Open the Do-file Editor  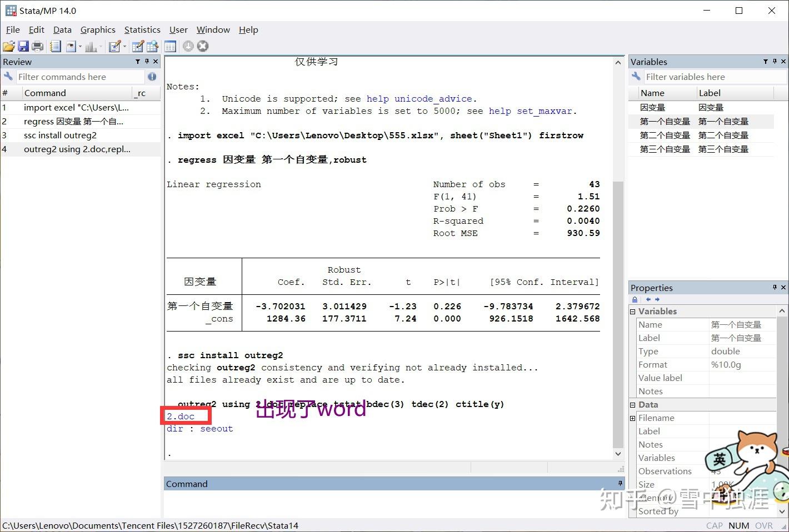click(114, 46)
